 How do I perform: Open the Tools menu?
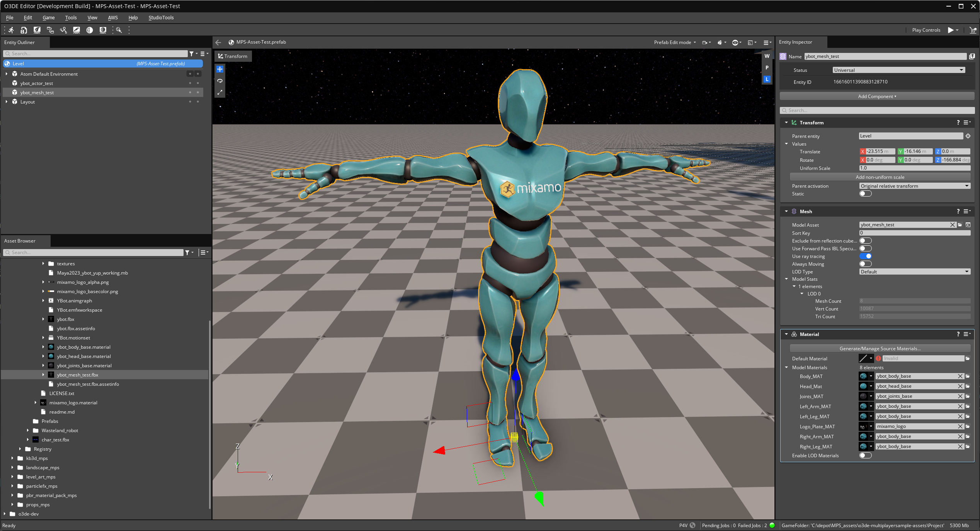tap(71, 18)
